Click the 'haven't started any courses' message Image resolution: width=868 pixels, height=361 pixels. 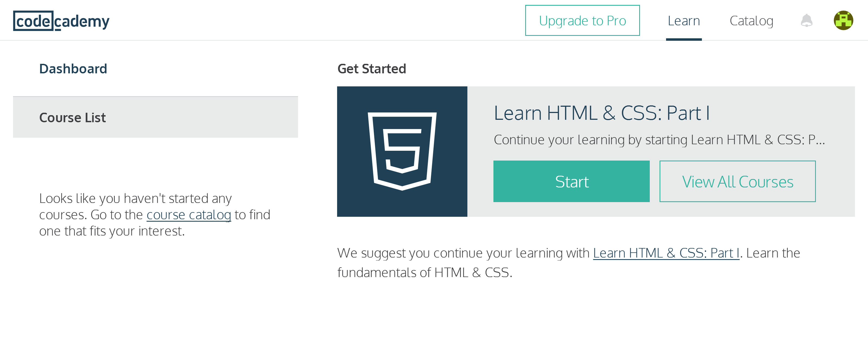155,215
